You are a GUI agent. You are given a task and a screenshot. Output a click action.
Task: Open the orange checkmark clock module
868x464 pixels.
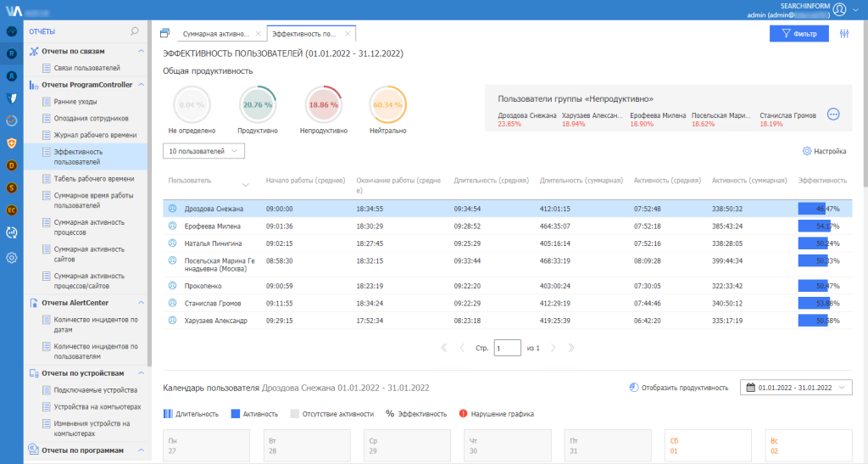coord(12,120)
